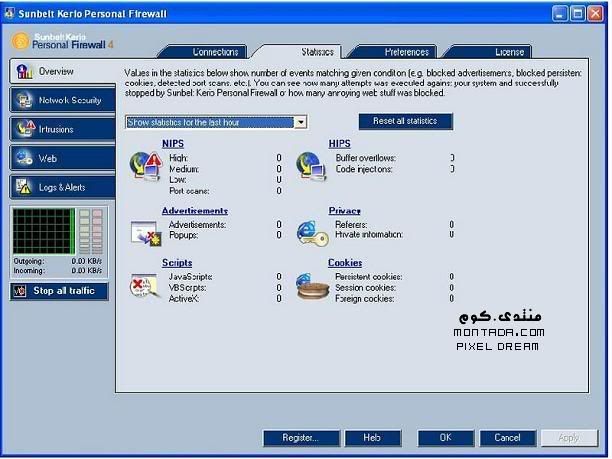Screen dimensions: 612x459
Task: Click the Intrusions warning icon in sidebar
Action: [x=25, y=129]
